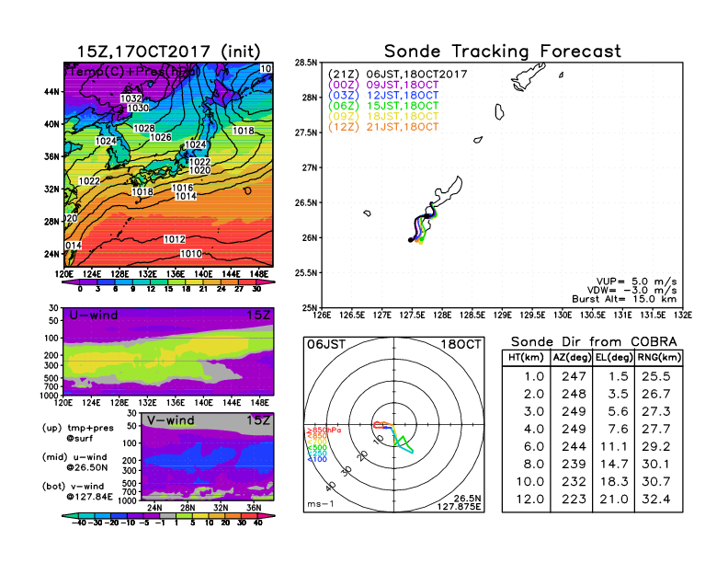Screen dimensions: 728x563
Task: Click the '(mid) u-wind @26.50N' caption
Action: click(x=74, y=462)
